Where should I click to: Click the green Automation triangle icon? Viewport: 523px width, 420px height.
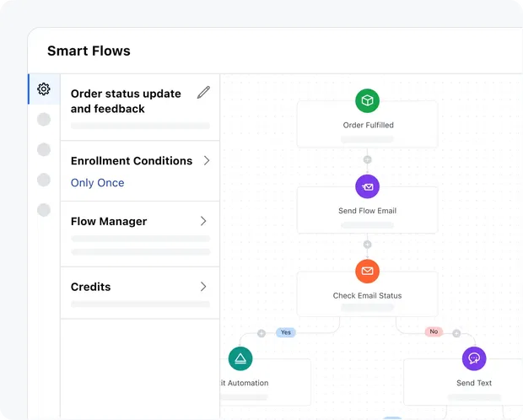(x=240, y=358)
